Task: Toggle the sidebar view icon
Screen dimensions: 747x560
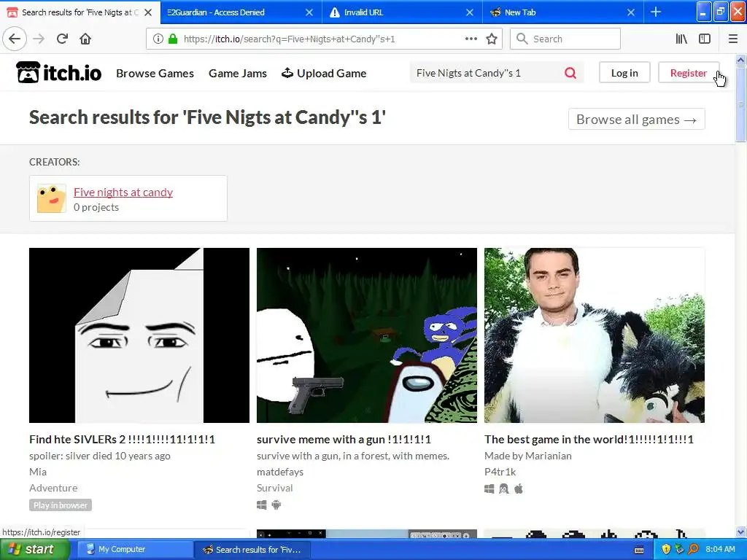Action: click(705, 39)
